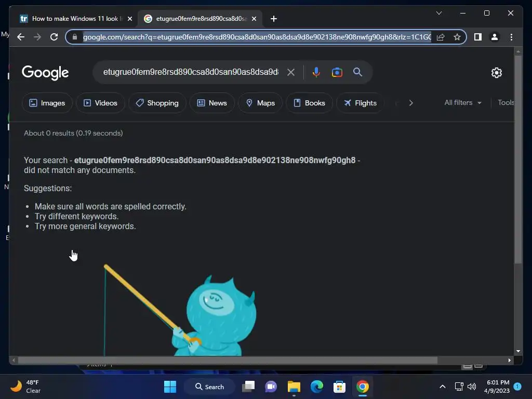
Task: Filter results by Images
Action: click(x=47, y=103)
